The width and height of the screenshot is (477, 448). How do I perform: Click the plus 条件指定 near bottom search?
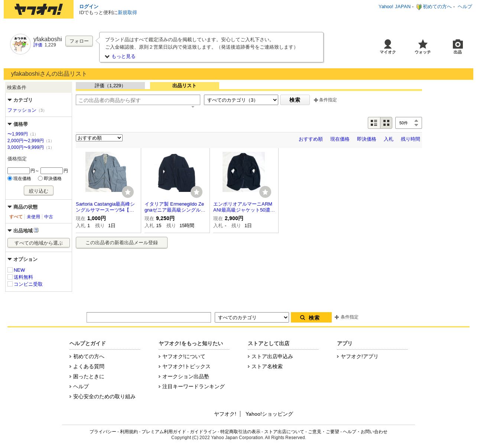point(347,317)
